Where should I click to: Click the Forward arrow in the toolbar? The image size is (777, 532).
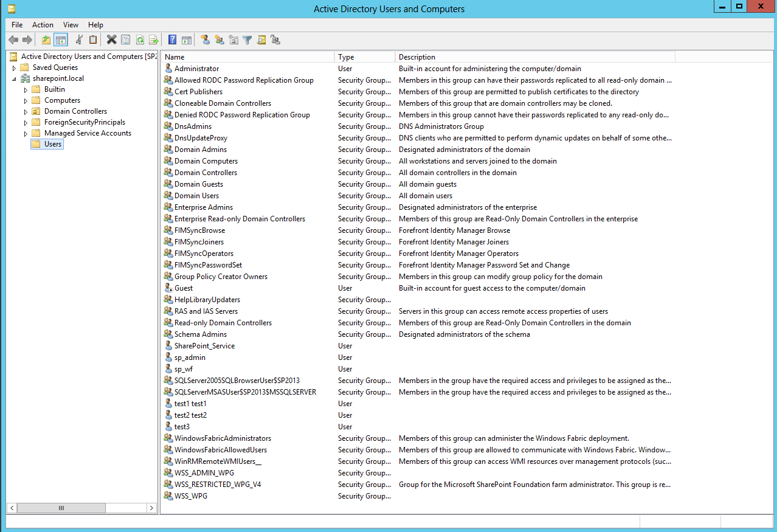coord(27,40)
